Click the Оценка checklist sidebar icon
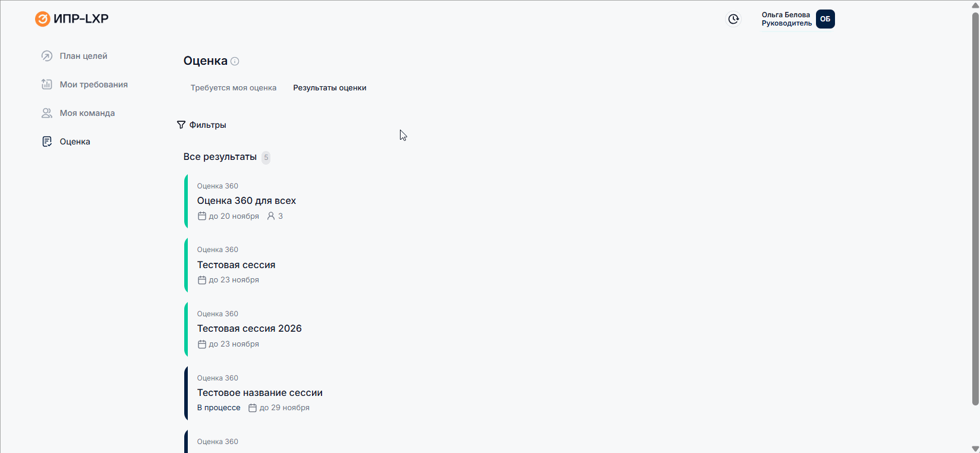This screenshot has width=980, height=453. (x=47, y=141)
